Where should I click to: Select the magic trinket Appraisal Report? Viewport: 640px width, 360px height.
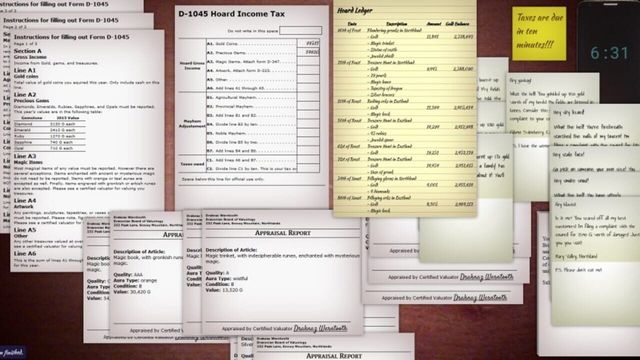(282, 272)
